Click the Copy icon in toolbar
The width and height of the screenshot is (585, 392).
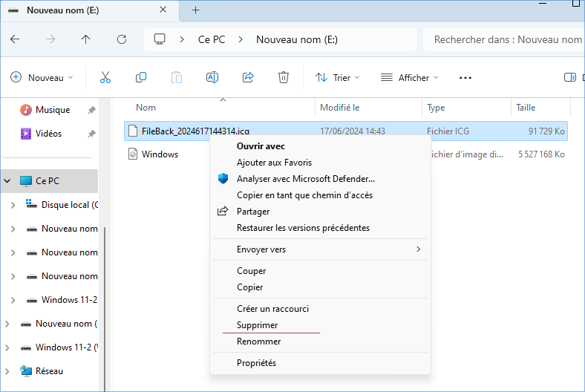click(141, 77)
